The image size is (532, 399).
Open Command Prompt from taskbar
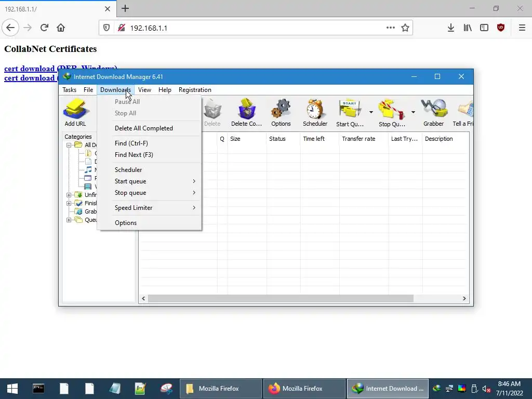38,389
